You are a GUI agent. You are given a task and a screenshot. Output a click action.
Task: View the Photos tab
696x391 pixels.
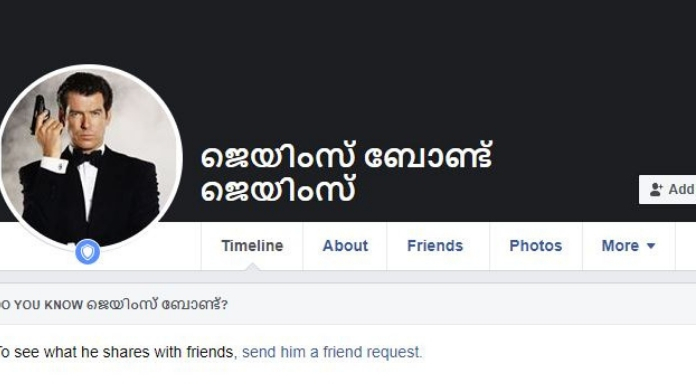pyautogui.click(x=536, y=246)
